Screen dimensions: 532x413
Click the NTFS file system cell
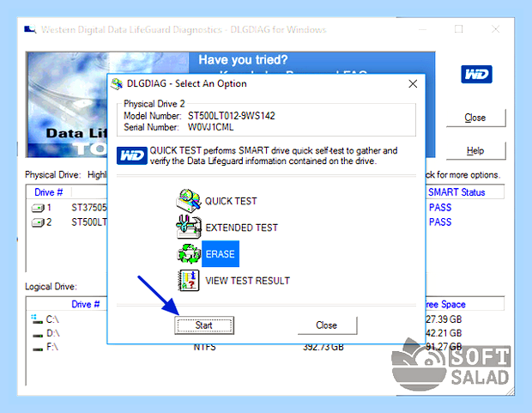pyautogui.click(x=204, y=348)
